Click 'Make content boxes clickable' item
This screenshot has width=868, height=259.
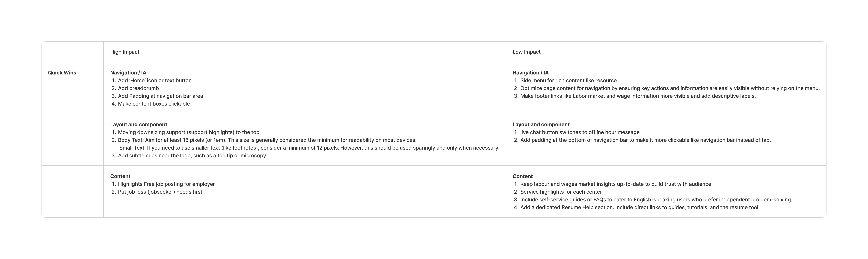tap(154, 104)
